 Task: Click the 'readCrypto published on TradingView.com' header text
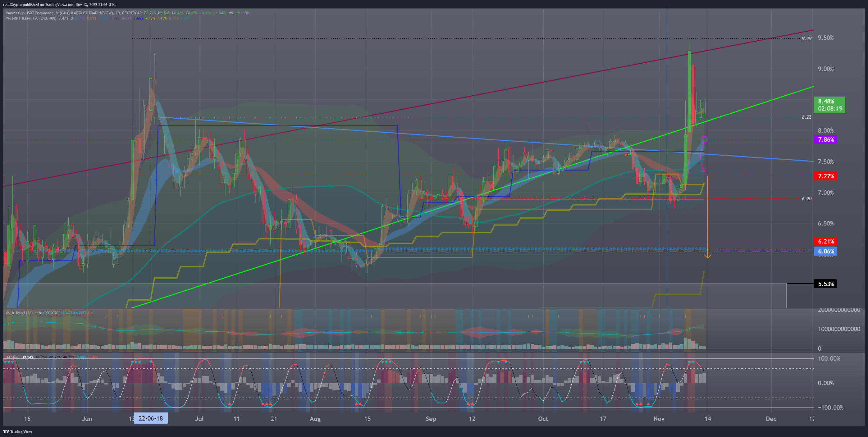38,4
